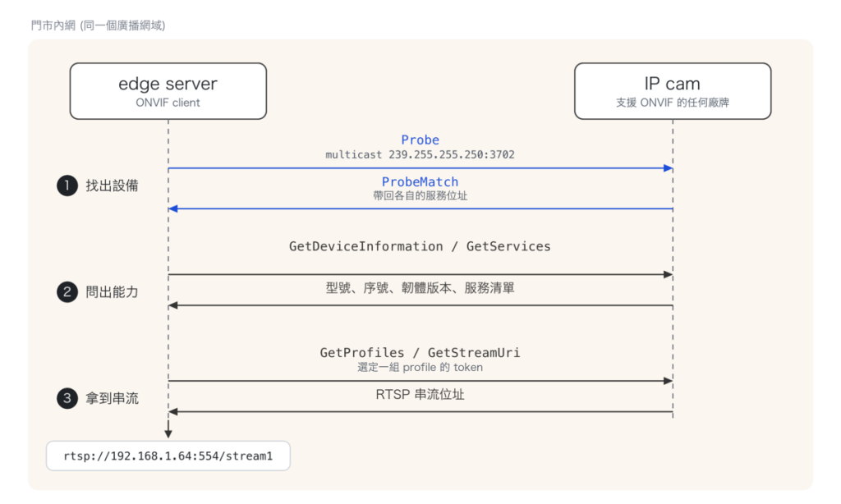Image resolution: width=841 pixels, height=504 pixels.
Task: Click the "拿到串流" step label
Action: coord(112,398)
